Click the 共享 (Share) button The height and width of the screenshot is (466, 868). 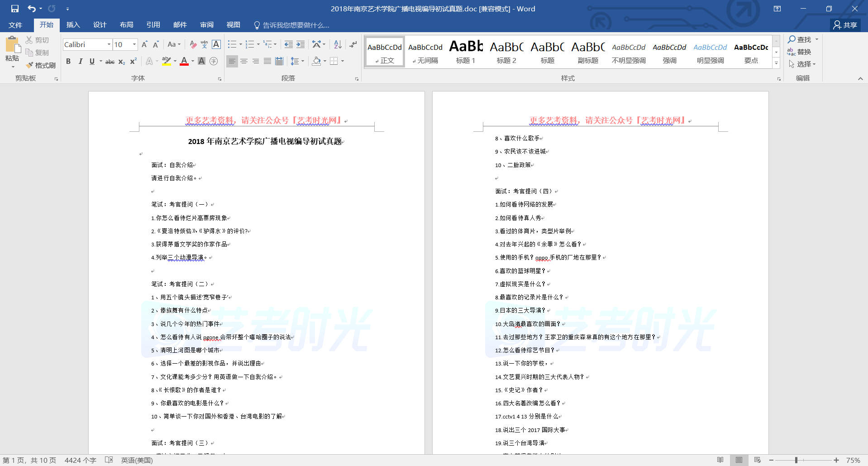845,25
